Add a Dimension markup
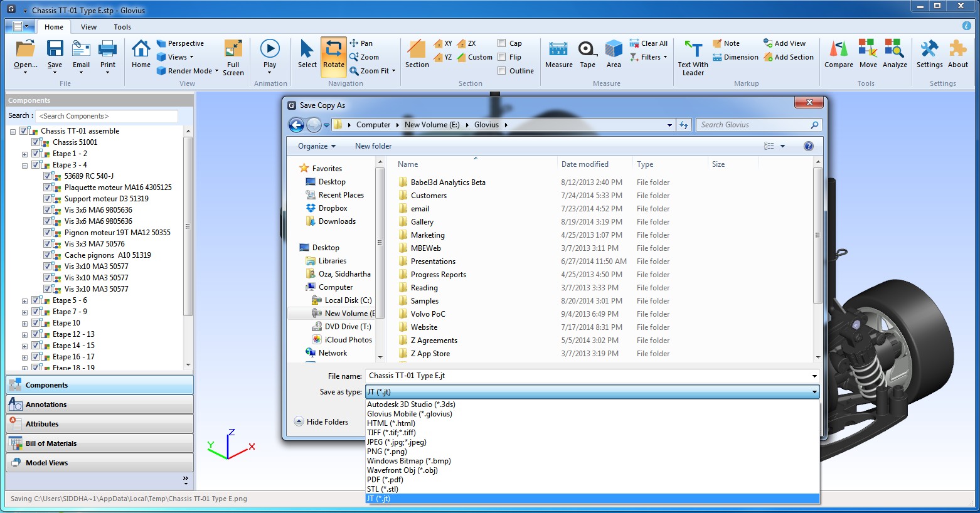Screen dimensions: 980x513 pos(735,57)
